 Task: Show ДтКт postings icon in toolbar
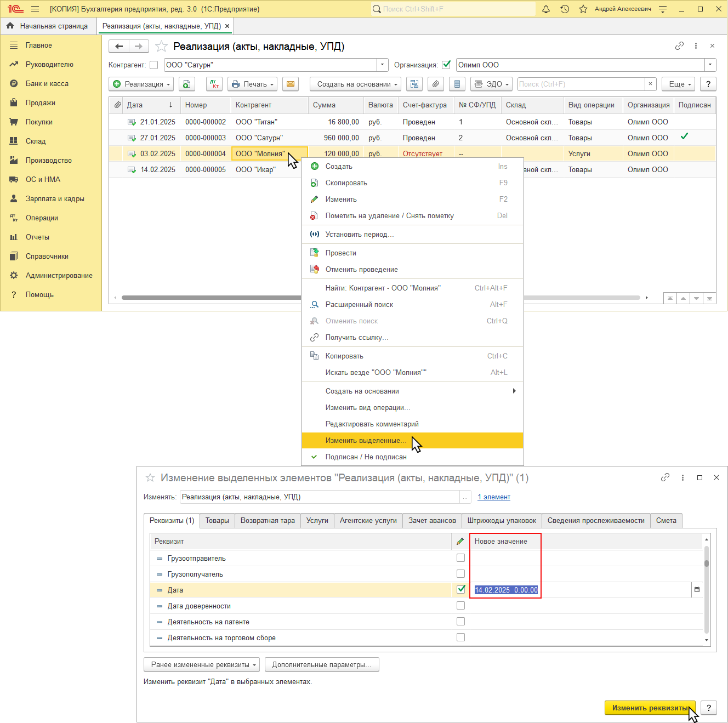tap(214, 84)
